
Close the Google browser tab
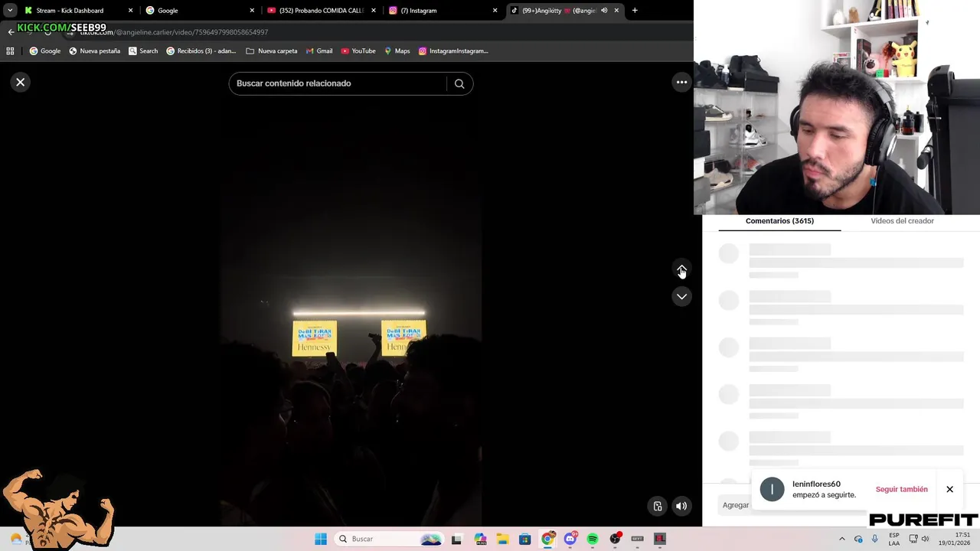pyautogui.click(x=252, y=11)
